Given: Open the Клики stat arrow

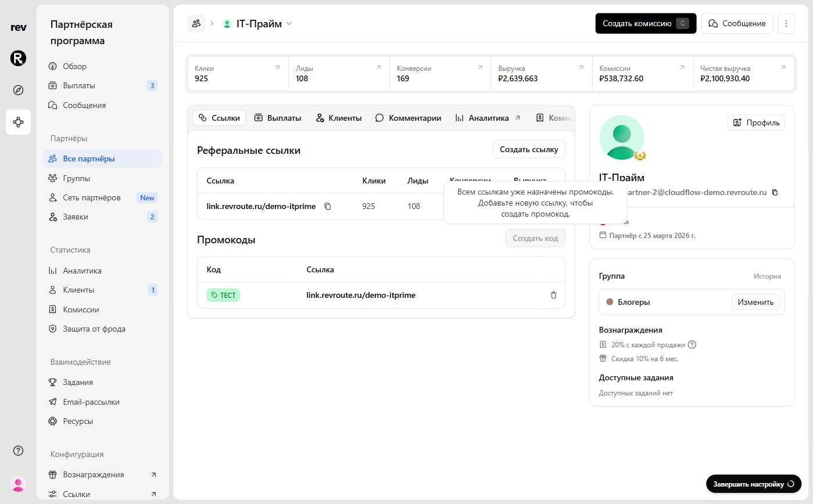Looking at the screenshot, I should click(277, 68).
